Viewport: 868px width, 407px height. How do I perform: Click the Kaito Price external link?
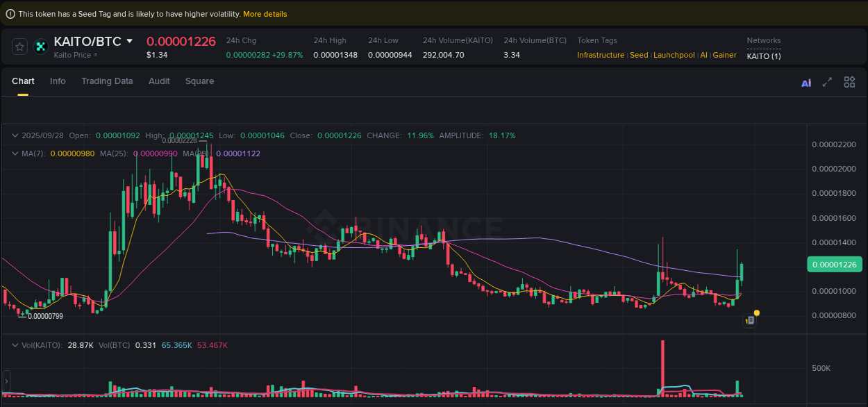pyautogui.click(x=74, y=55)
